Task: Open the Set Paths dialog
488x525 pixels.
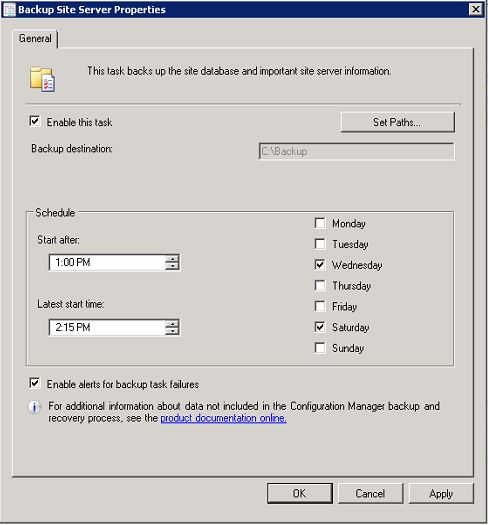Action: 397,122
